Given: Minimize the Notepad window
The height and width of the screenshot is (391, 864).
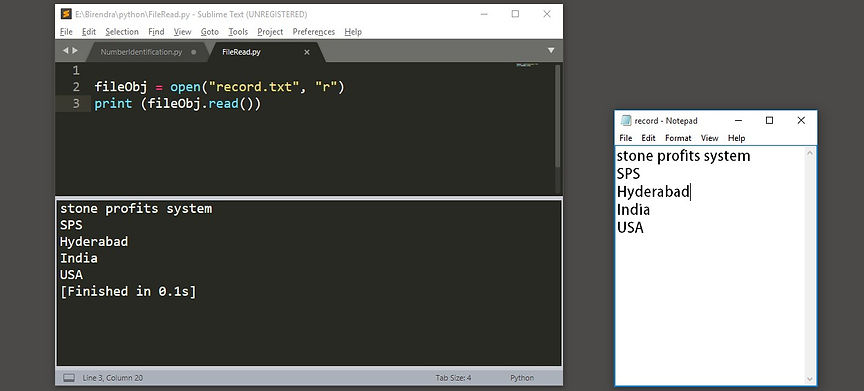Looking at the screenshot, I should pyautogui.click(x=738, y=121).
